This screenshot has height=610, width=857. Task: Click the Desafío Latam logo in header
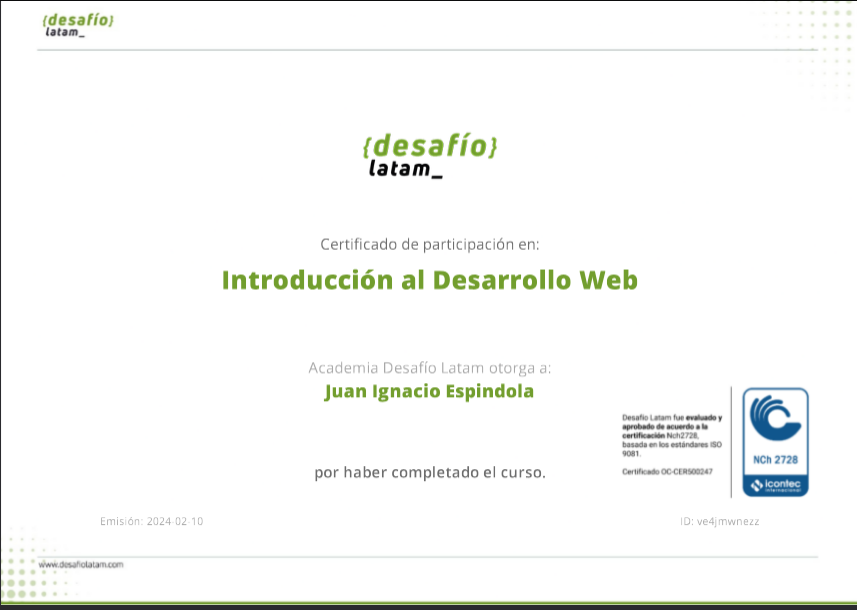(78, 25)
